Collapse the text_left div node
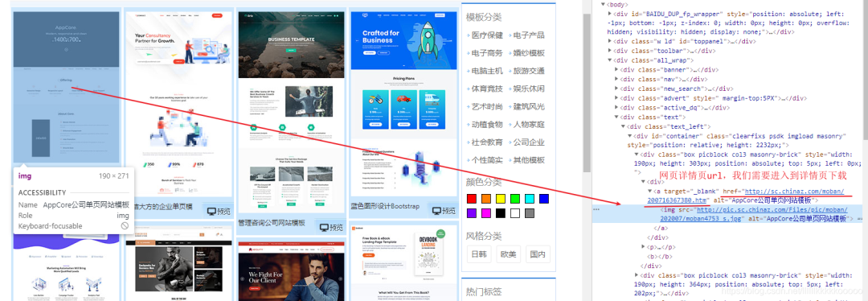The width and height of the screenshot is (868, 301). (x=624, y=127)
